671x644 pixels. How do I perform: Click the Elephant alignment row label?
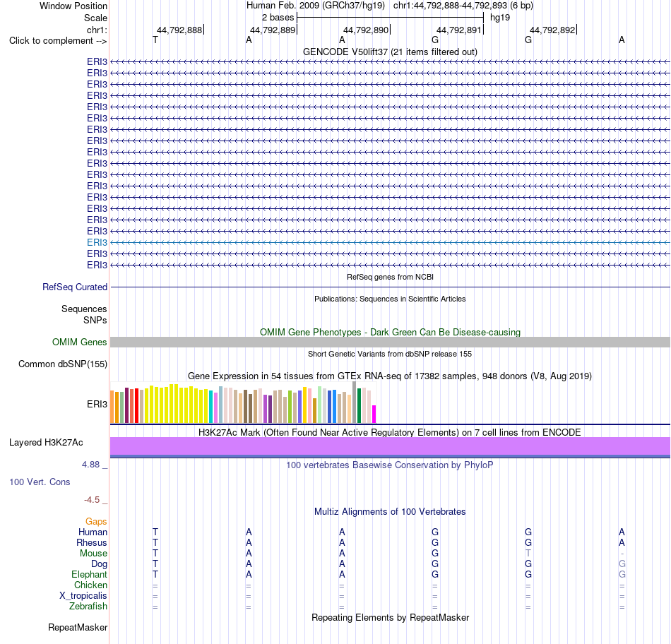[x=89, y=574]
